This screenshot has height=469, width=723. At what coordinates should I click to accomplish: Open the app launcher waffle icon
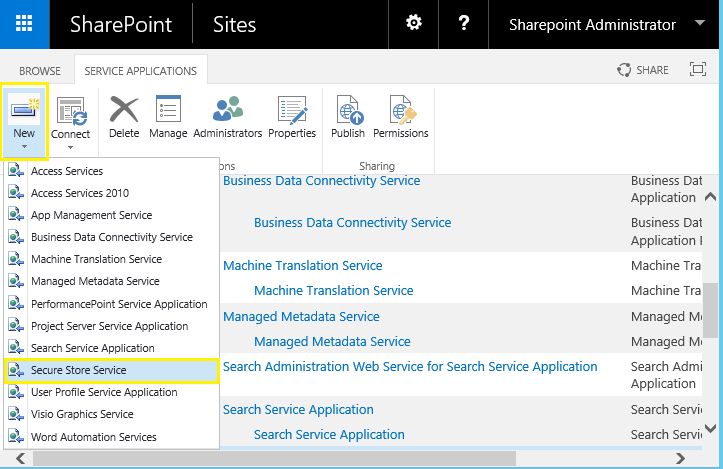pos(24,23)
